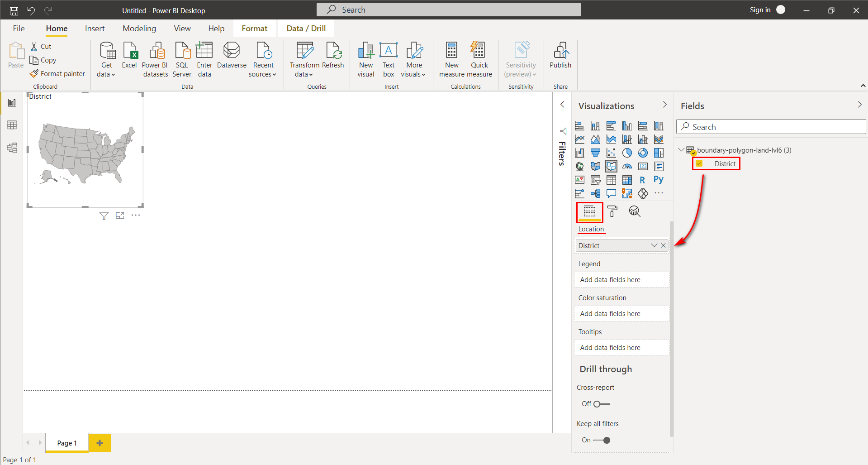Remove District from Location well

coord(664,245)
